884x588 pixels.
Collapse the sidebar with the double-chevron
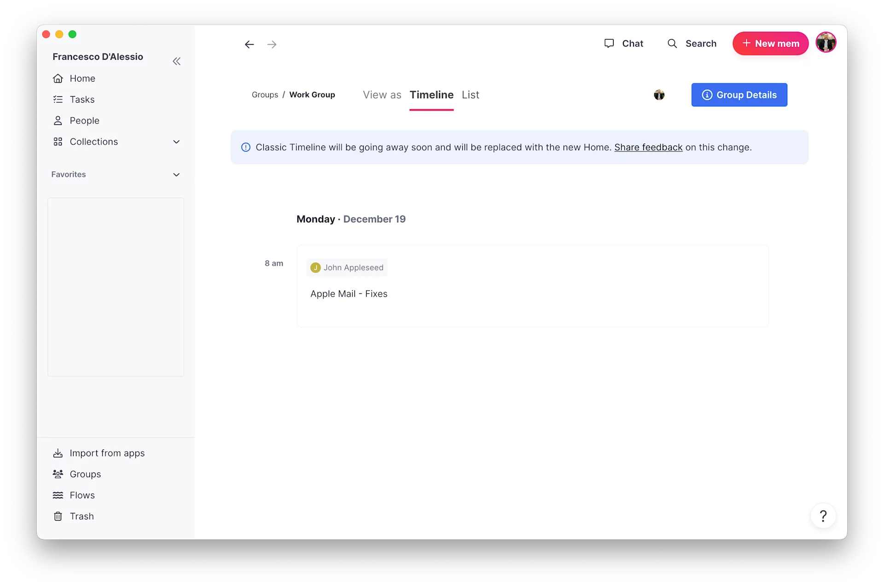pos(177,61)
